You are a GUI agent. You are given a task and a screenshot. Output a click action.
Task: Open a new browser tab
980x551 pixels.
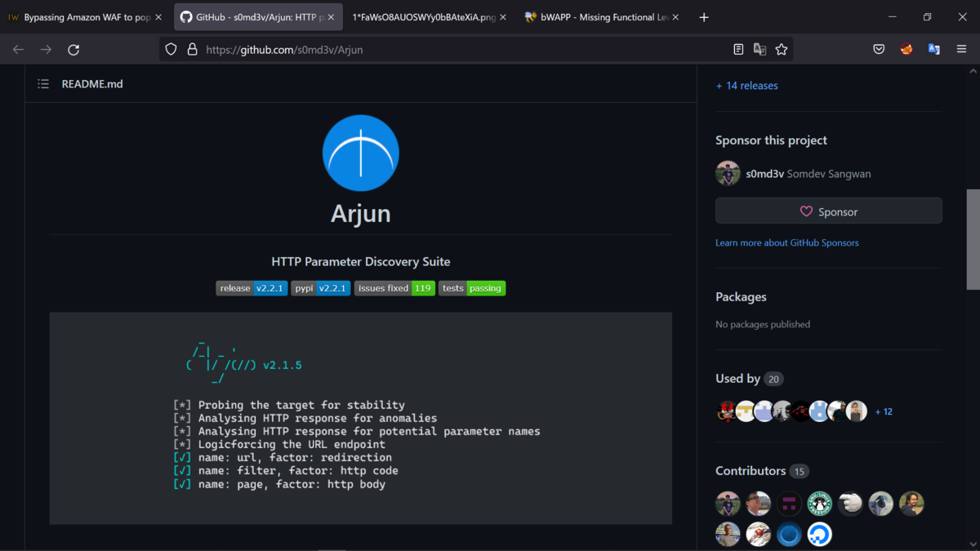(x=704, y=17)
